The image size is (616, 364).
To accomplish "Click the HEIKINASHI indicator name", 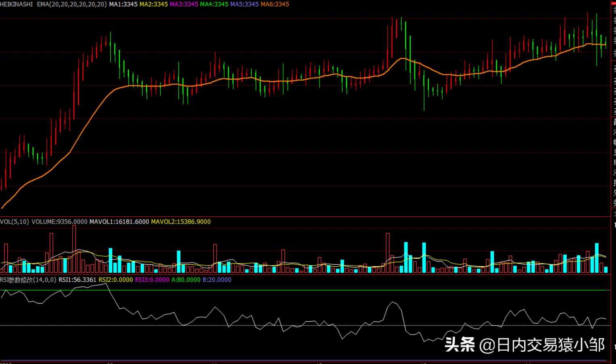I will coord(16,4).
